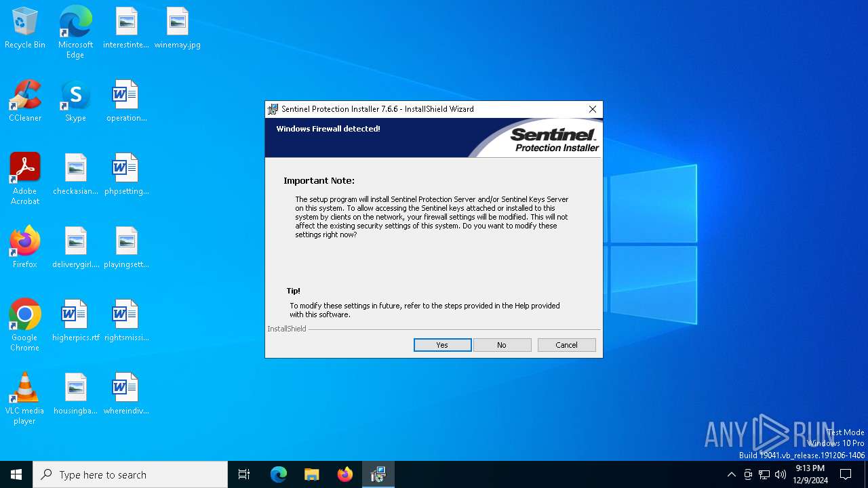The image size is (868, 488).
Task: Select the interestinte... image file
Action: [x=126, y=28]
